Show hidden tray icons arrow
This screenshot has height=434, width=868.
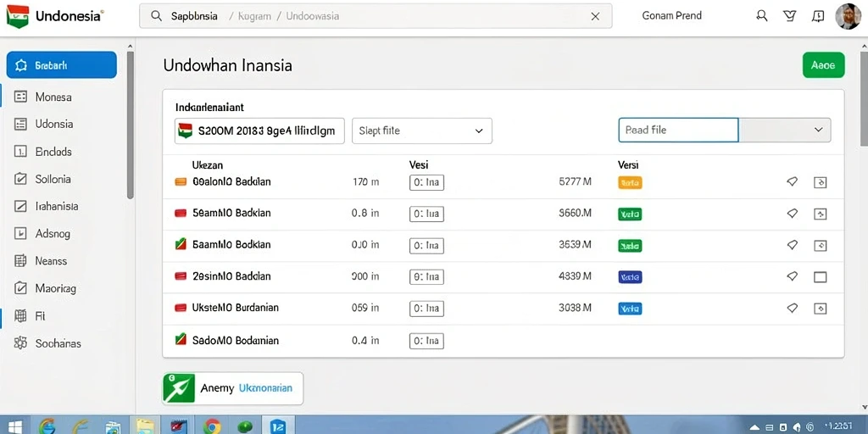pyautogui.click(x=754, y=427)
